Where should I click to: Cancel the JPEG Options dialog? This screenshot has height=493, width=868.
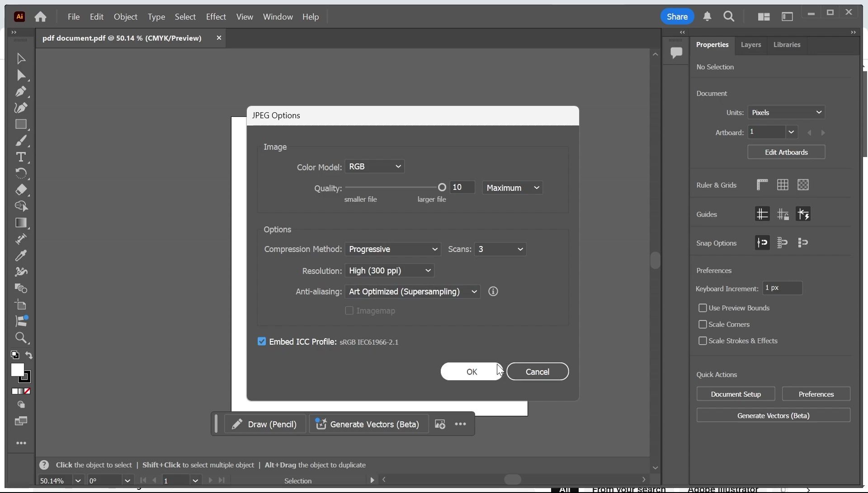click(x=538, y=372)
